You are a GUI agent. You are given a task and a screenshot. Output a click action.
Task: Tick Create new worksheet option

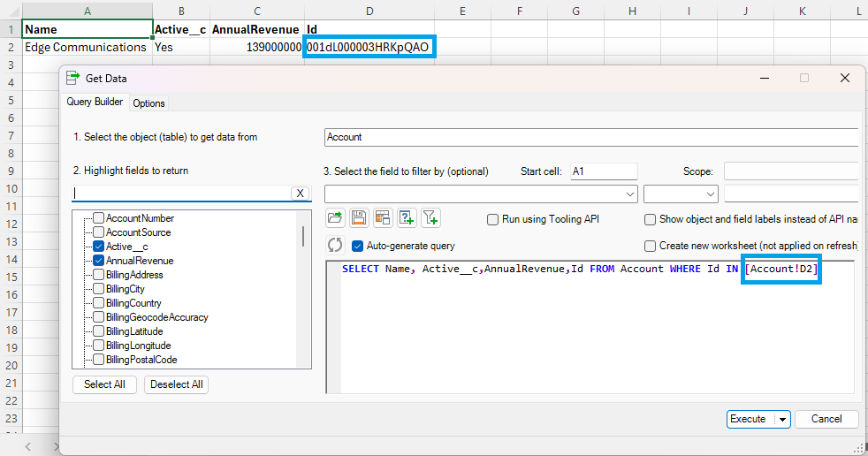(651, 246)
